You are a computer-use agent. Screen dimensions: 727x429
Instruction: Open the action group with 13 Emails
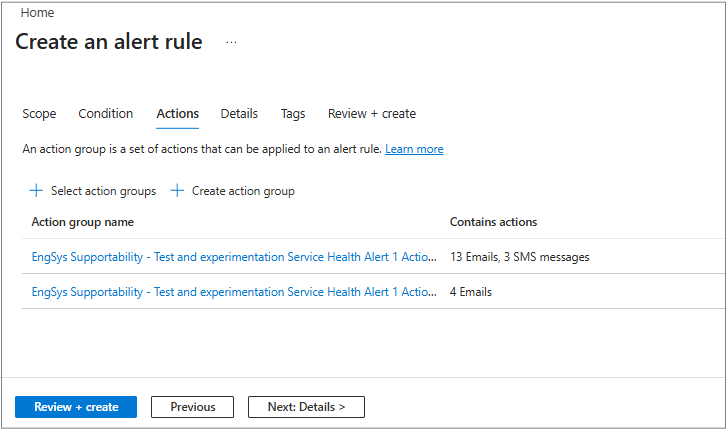tap(234, 257)
